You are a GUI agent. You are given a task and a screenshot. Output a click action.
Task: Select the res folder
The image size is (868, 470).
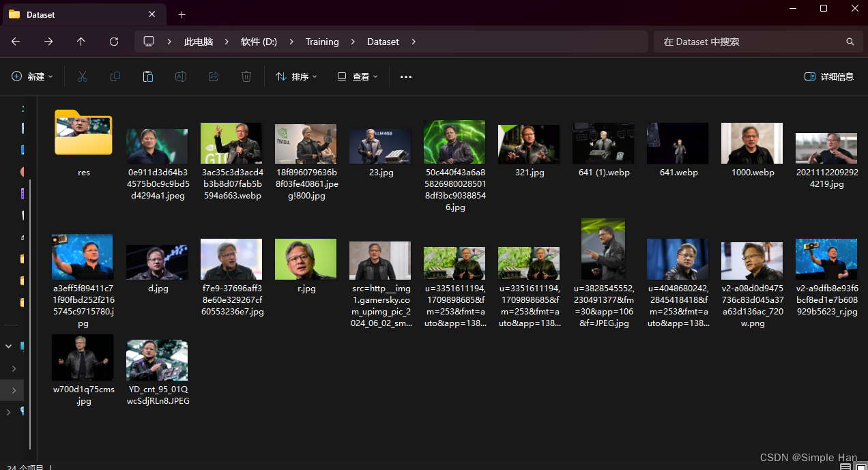83,143
